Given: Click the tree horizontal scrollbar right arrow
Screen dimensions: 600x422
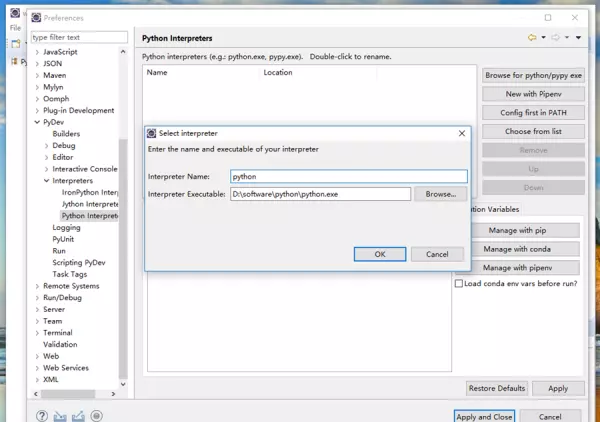Looking at the screenshot, I should click(113, 394).
